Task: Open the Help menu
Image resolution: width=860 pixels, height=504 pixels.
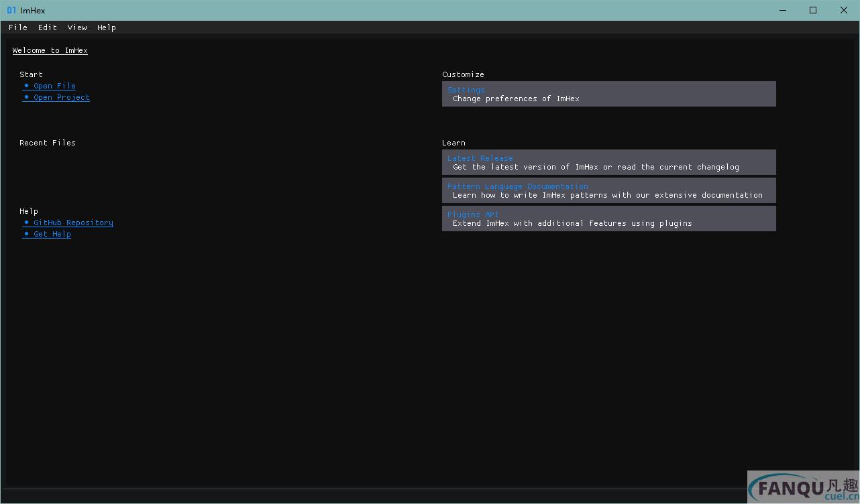Action: 107,27
